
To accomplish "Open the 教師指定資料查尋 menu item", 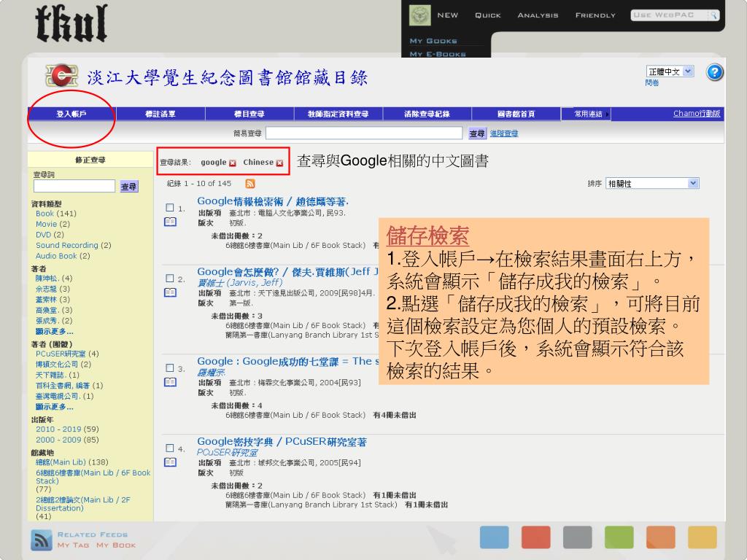I will [338, 114].
